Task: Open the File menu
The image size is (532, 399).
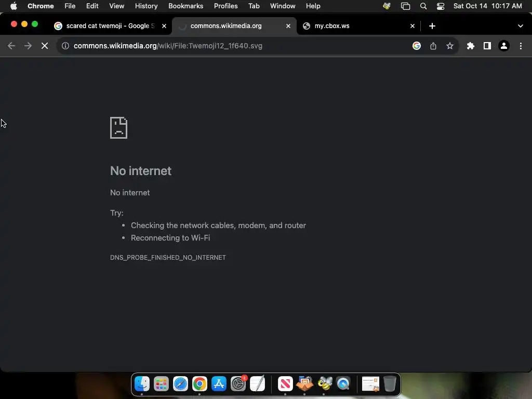Action: point(70,6)
